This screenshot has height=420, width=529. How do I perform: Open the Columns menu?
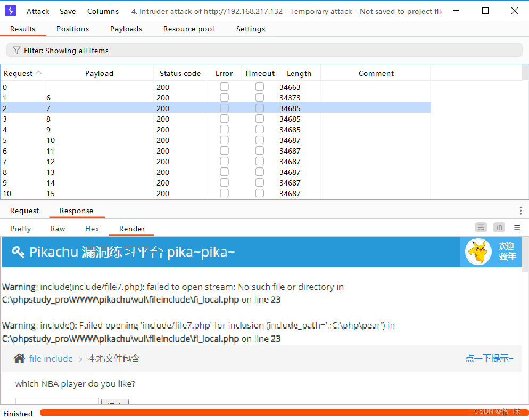pyautogui.click(x=103, y=11)
